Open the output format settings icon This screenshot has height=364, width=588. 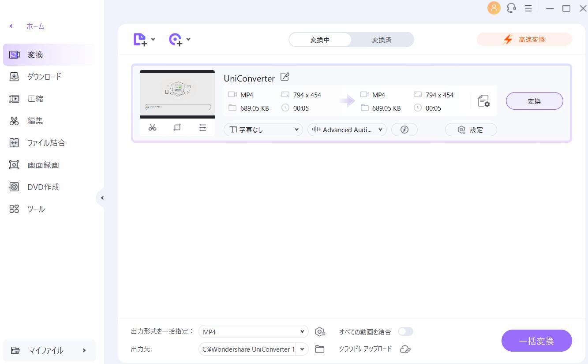point(484,101)
